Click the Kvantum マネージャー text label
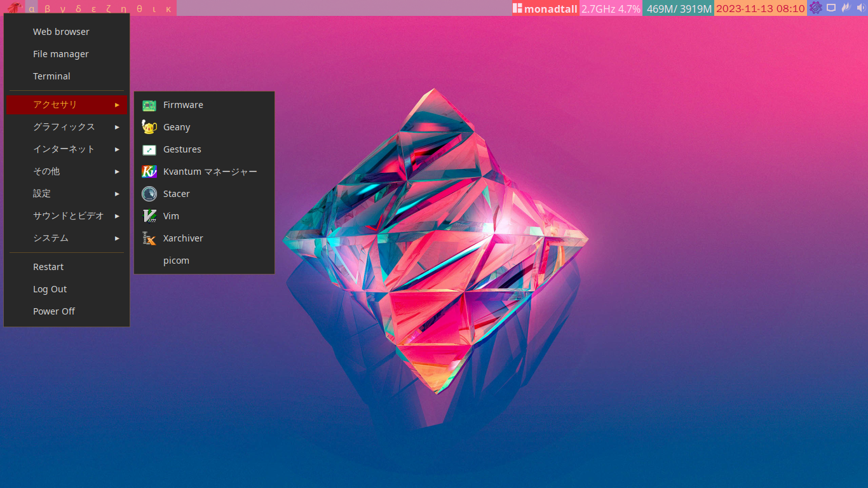Screen dimensions: 868x488 [x=210, y=172]
